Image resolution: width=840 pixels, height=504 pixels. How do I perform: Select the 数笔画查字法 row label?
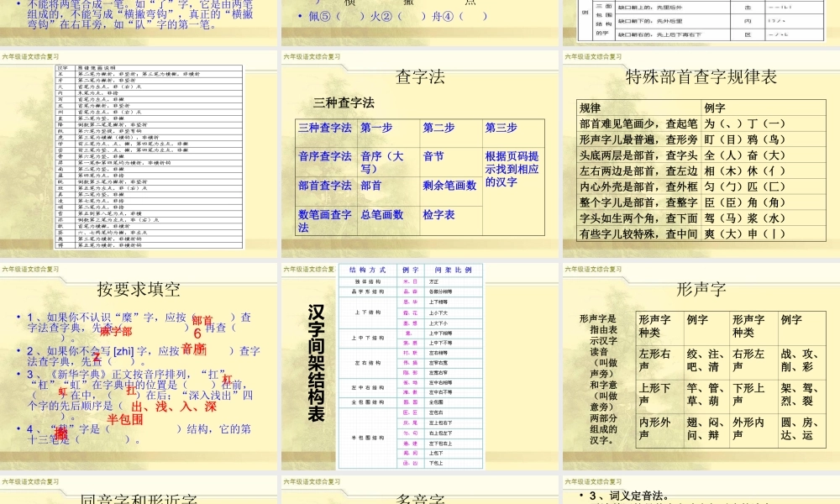[x=325, y=221]
